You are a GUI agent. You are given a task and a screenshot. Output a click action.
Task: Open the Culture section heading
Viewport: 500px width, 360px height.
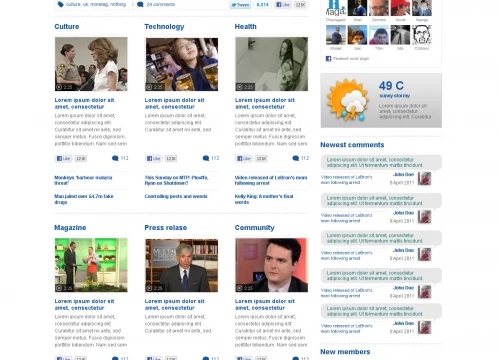coord(67,27)
